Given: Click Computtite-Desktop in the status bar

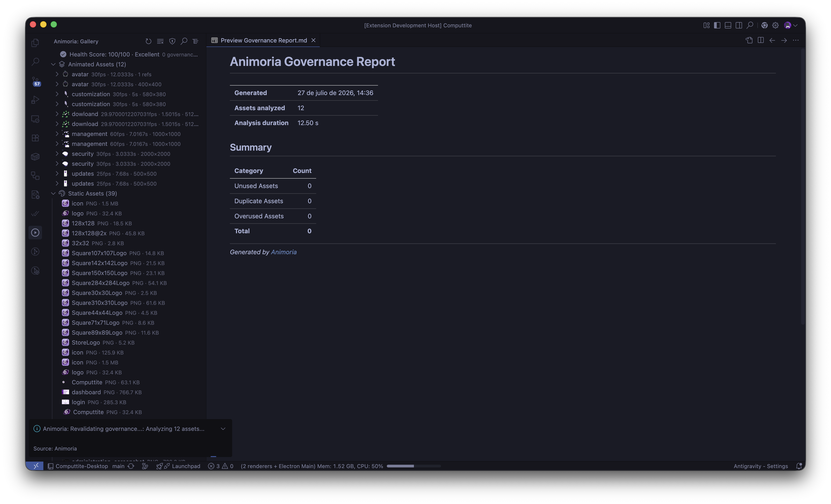Looking at the screenshot, I should 78,466.
